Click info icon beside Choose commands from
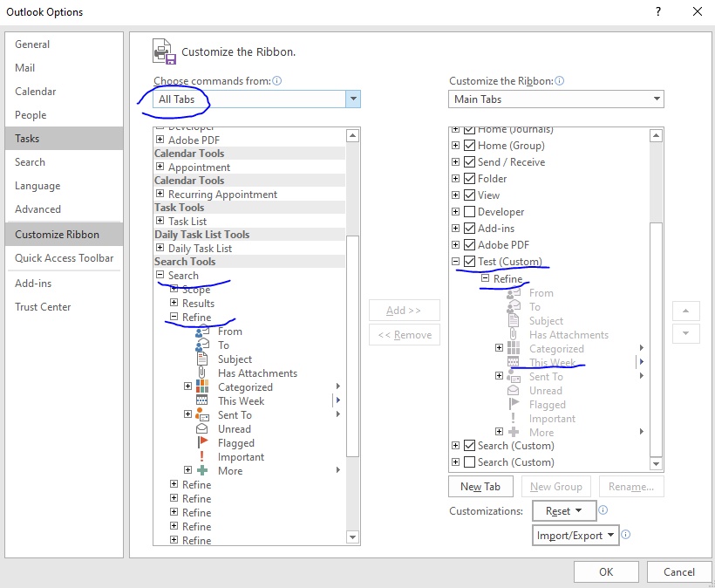The image size is (715, 588). (x=276, y=81)
